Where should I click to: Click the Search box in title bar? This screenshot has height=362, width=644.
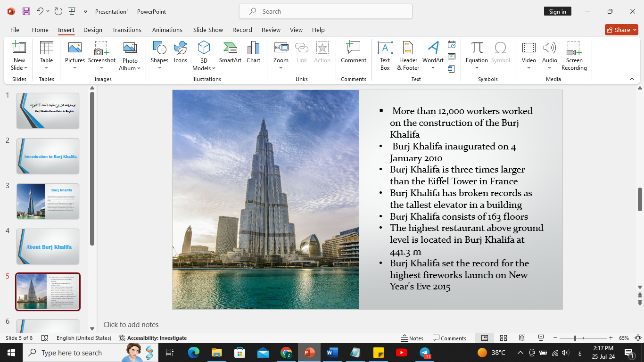pyautogui.click(x=326, y=11)
